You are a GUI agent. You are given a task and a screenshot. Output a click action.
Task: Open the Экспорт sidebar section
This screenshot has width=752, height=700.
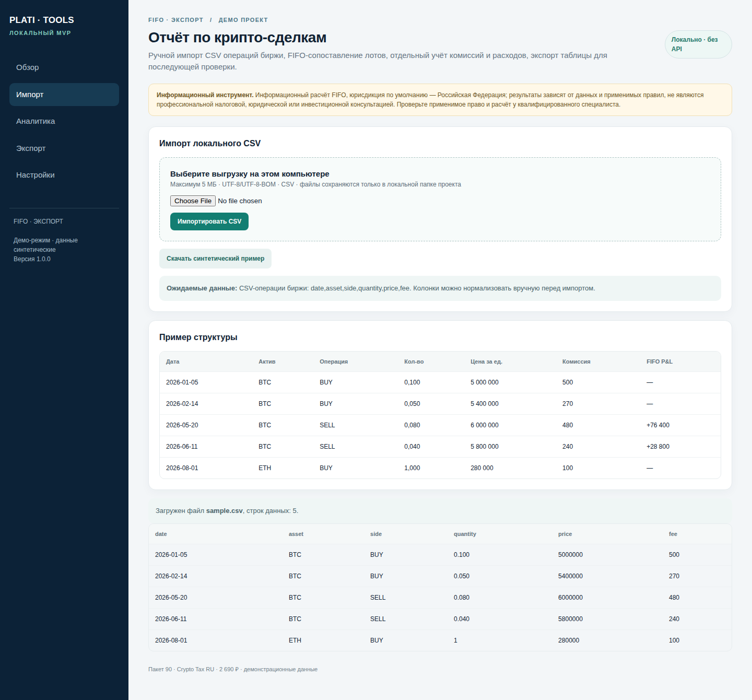point(64,148)
